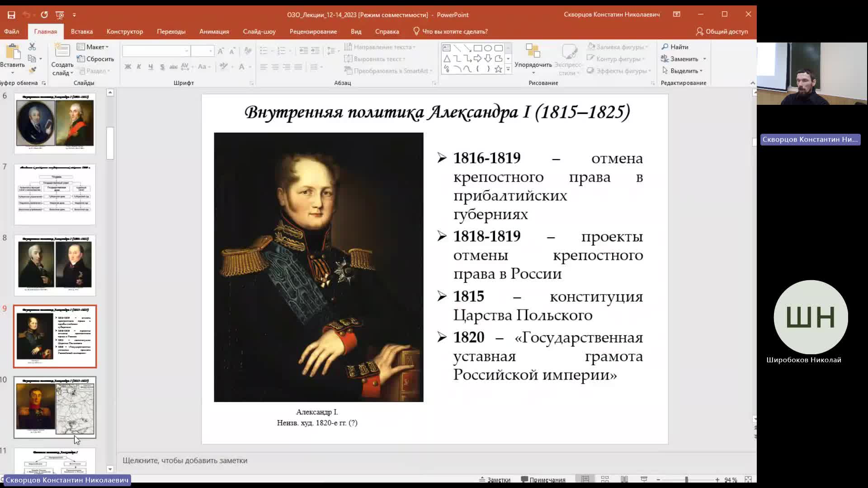Switch to the Design (Конструктор) tab
Screen dimensions: 868x488
[x=125, y=32]
